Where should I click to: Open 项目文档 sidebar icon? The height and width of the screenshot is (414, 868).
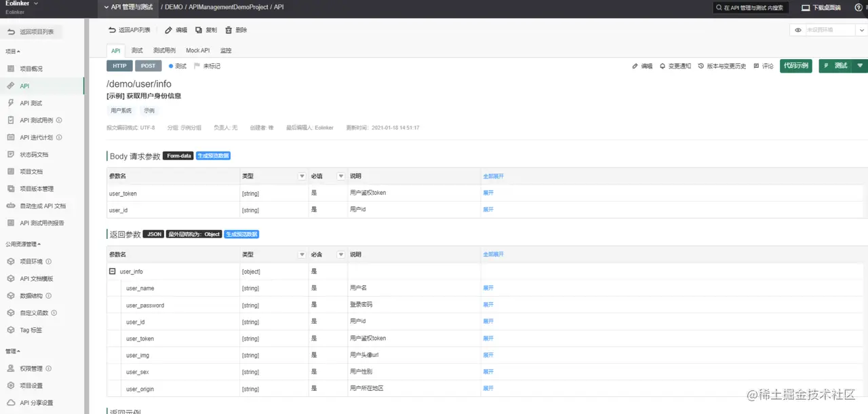10,172
